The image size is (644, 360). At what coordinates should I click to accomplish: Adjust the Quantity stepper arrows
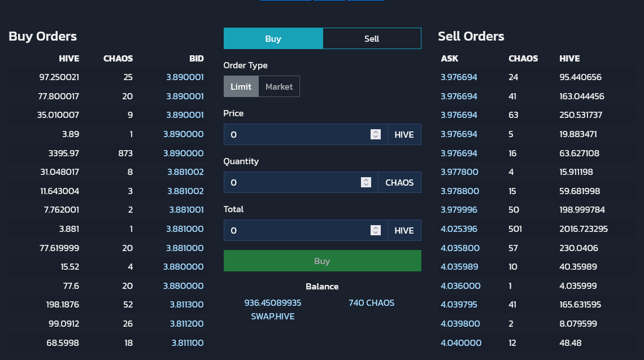pos(366,182)
